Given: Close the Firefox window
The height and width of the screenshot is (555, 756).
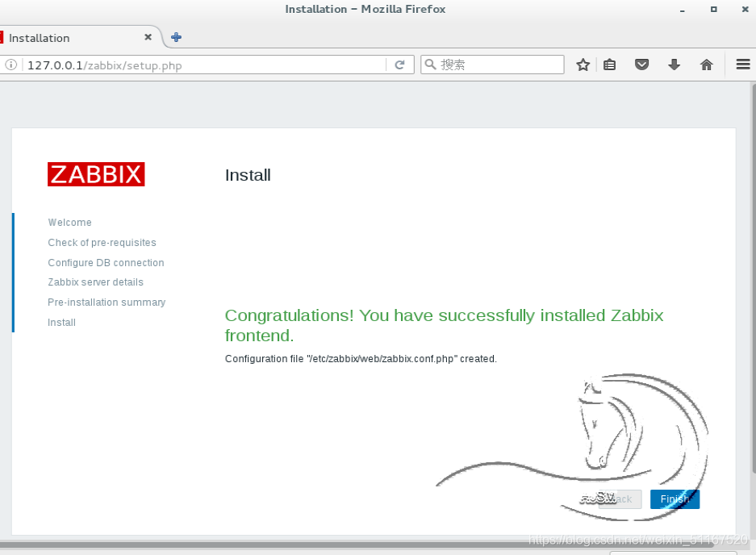Looking at the screenshot, I should tap(745, 9).
